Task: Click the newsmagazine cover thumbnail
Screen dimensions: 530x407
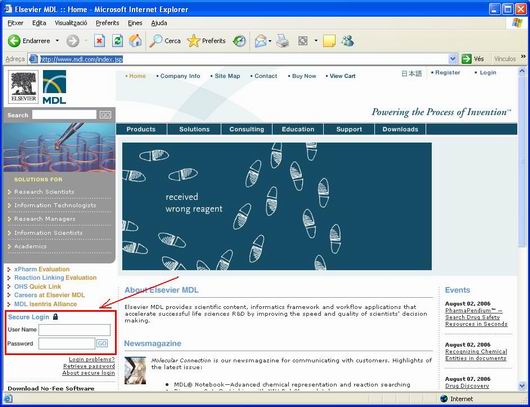Action: [x=135, y=370]
